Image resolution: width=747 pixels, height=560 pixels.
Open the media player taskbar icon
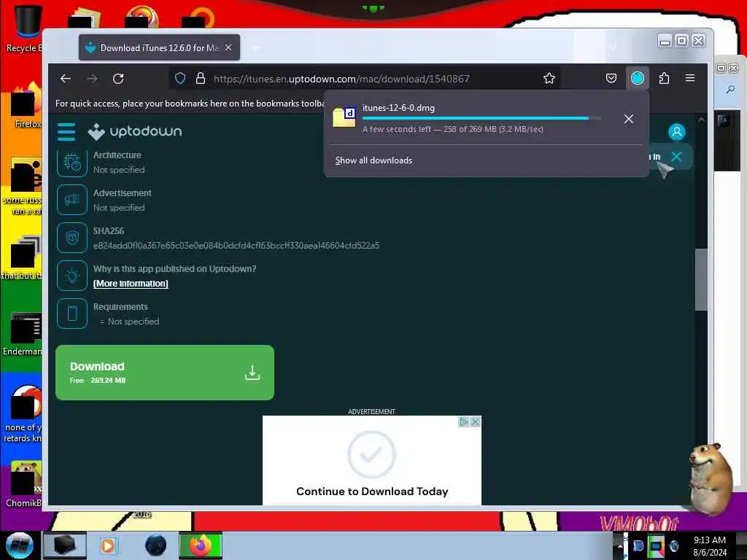point(108,545)
